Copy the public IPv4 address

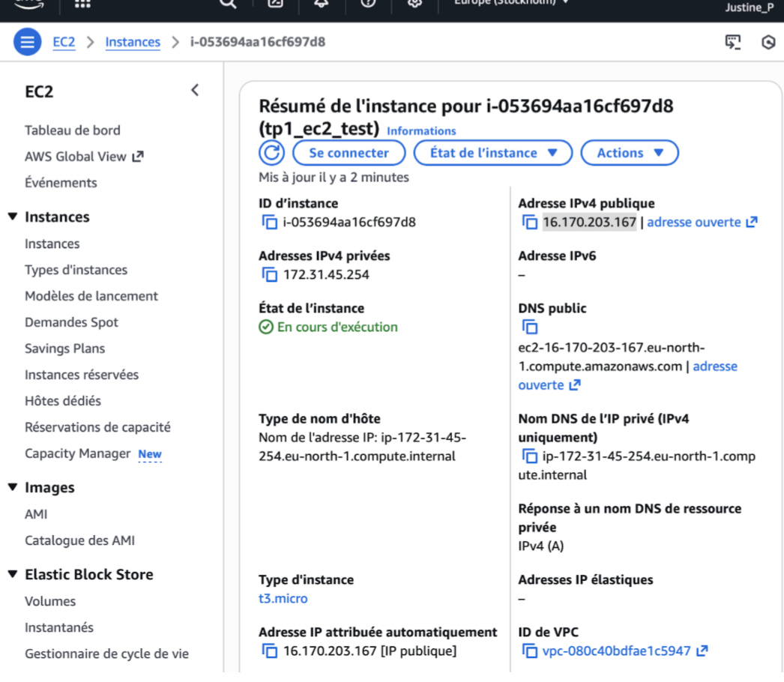529,223
